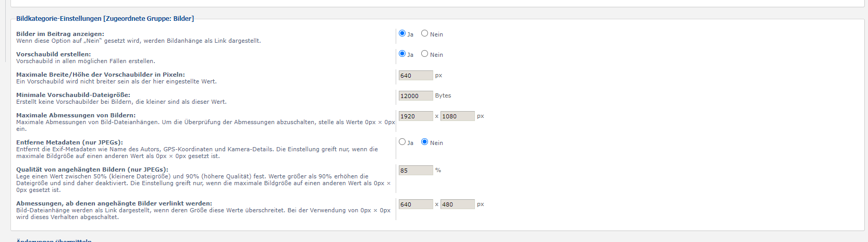Image resolution: width=868 pixels, height=242 pixels.
Task: Click the 1080 maximum height field
Action: pos(457,116)
